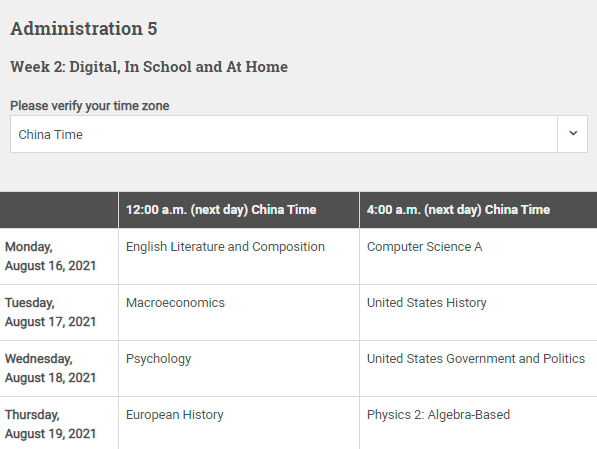
Task: Click the time zone dropdown chevron arrow
Action: tap(573, 134)
